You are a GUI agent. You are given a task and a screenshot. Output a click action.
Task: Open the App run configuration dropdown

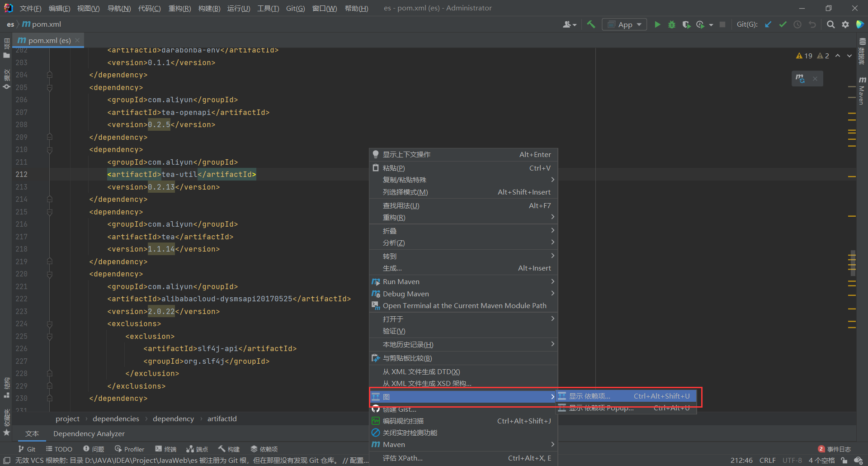coord(624,24)
